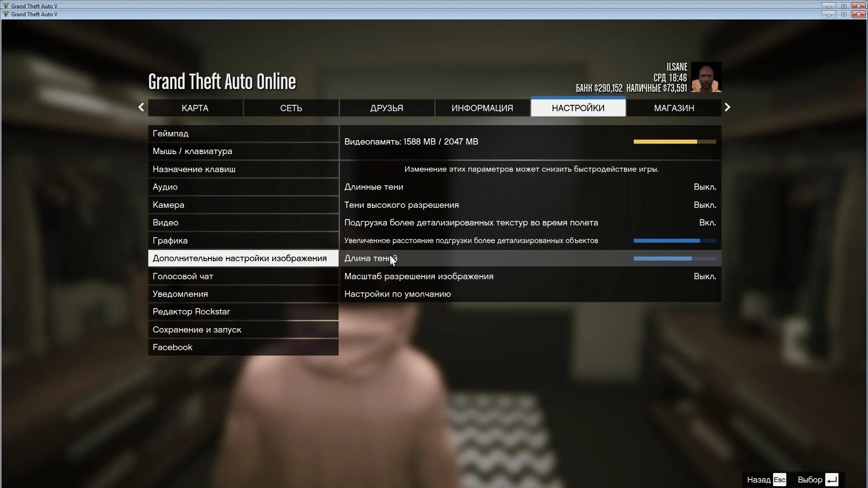Viewport: 868px width, 488px height.
Task: Adjust the Длина теней slider
Action: [x=675, y=259]
